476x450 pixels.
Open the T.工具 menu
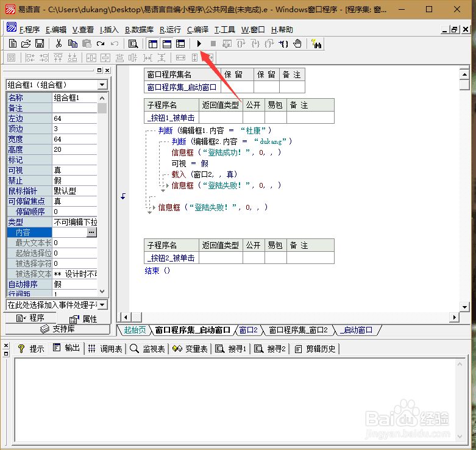pos(225,30)
